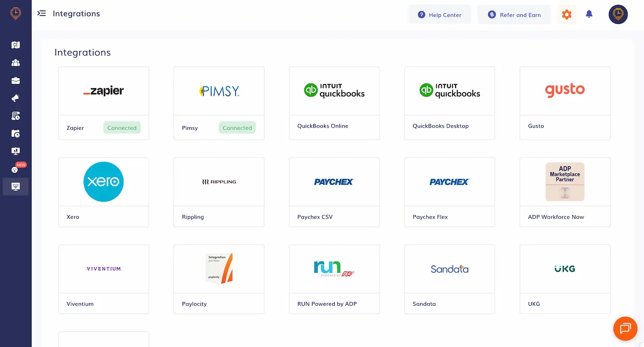Screen dimensions: 644x347
Task: Select the Gusto label
Action: [536, 126]
